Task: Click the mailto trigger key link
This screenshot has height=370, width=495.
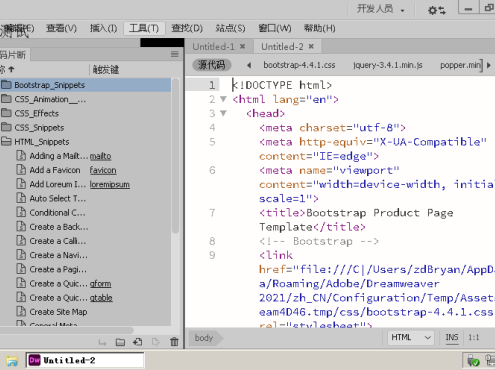Action: [100, 156]
